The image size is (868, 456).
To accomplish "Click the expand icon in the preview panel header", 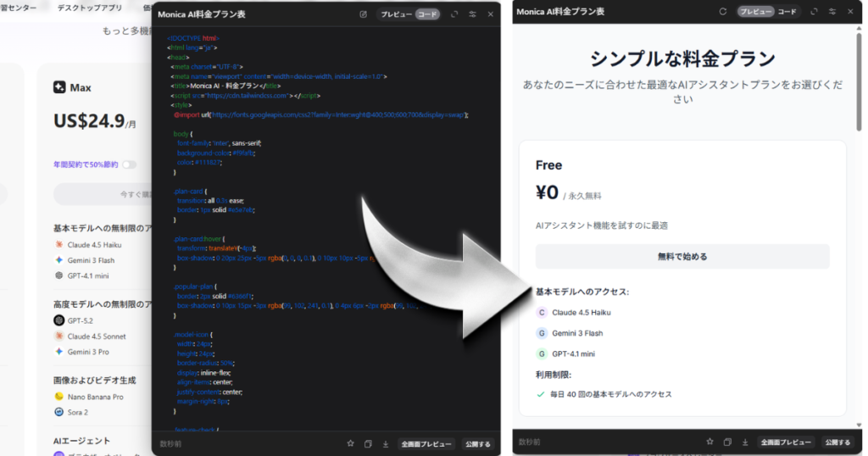I will tap(814, 12).
